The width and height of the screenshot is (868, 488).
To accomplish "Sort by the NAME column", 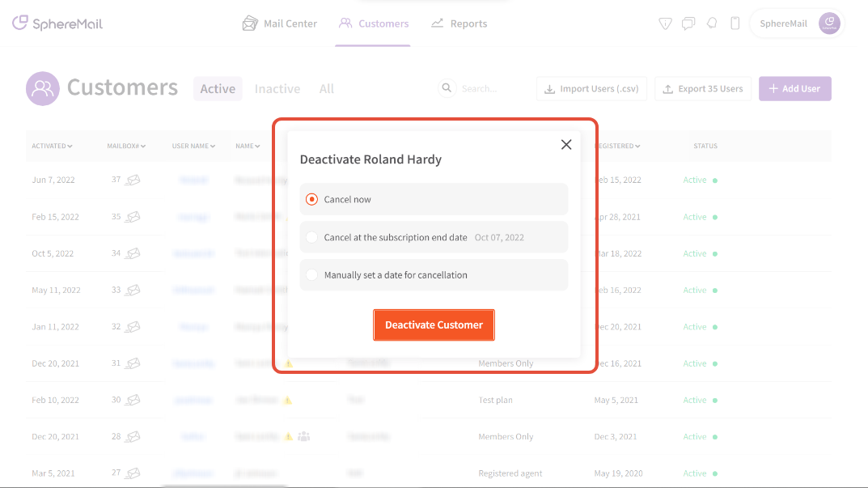I will pos(248,146).
